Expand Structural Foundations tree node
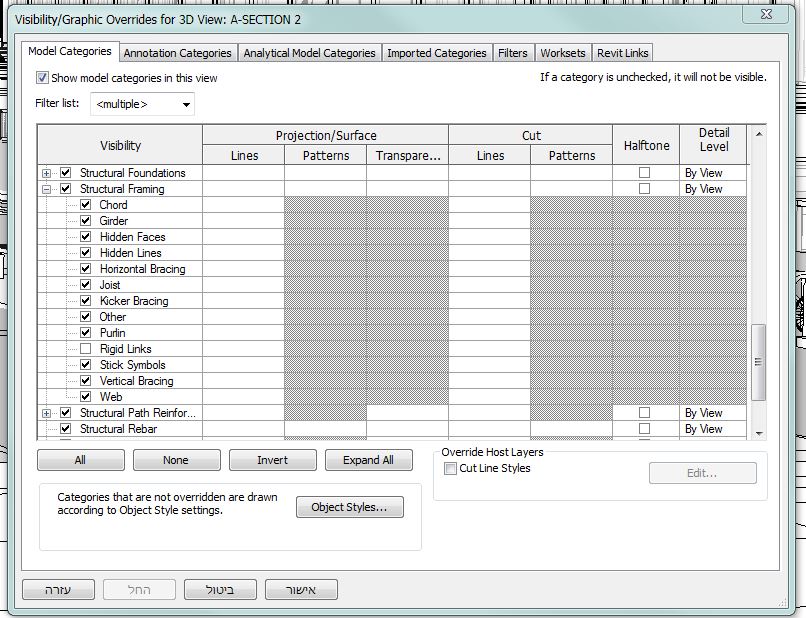 46,173
